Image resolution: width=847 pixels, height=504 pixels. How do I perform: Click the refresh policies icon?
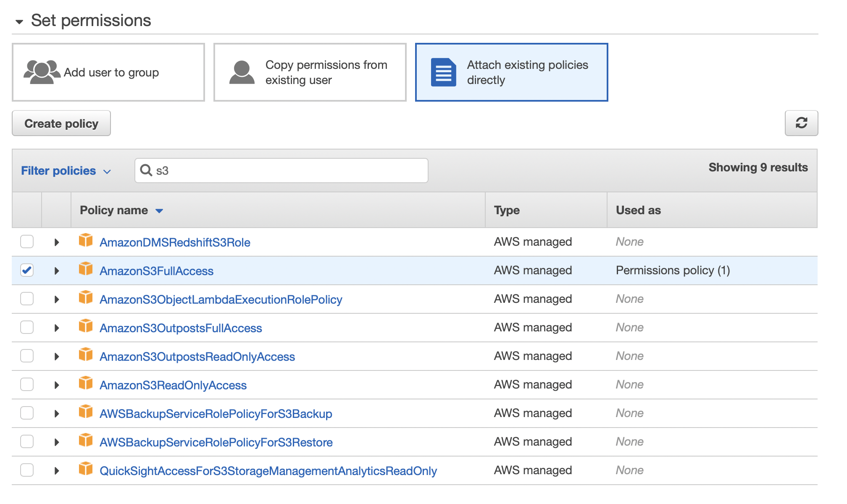pos(802,123)
